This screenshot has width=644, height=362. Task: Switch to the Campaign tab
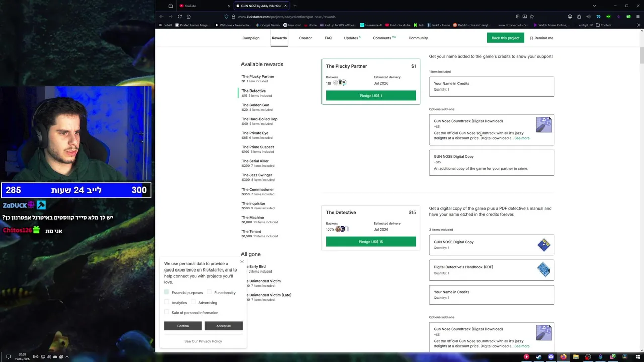coord(251,38)
